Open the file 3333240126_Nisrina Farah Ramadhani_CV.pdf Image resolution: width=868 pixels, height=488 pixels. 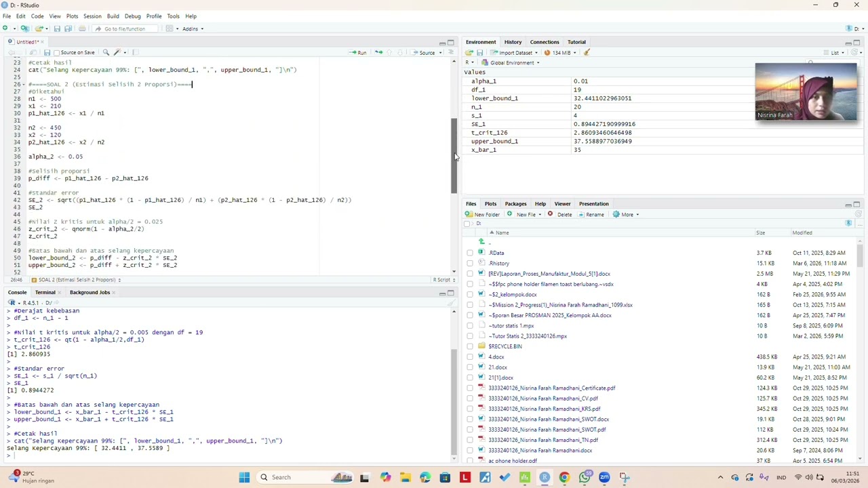pyautogui.click(x=543, y=399)
